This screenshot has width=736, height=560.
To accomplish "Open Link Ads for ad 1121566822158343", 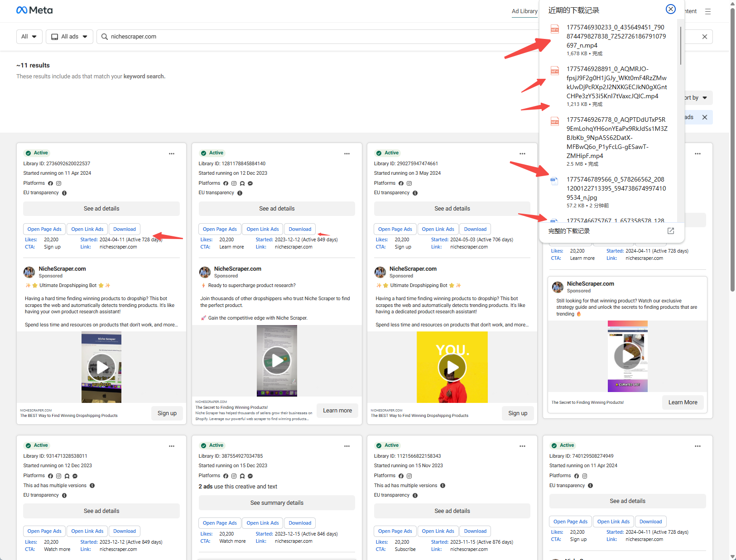I will point(438,531).
